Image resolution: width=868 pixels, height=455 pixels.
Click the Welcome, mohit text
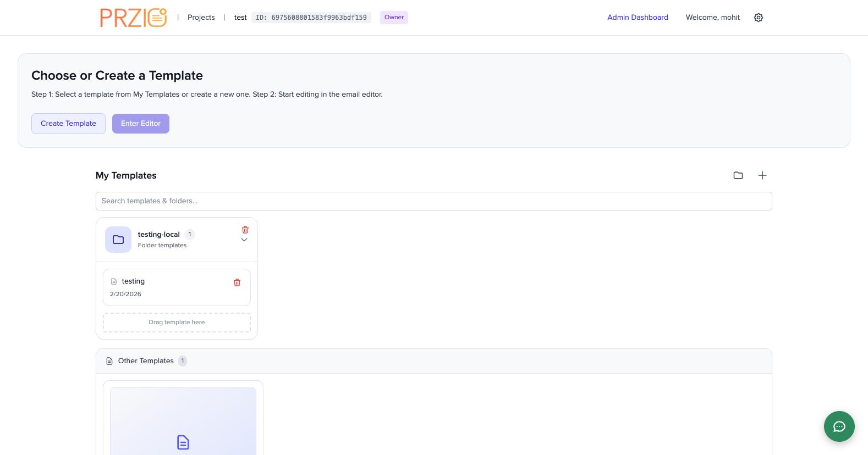[x=713, y=18]
